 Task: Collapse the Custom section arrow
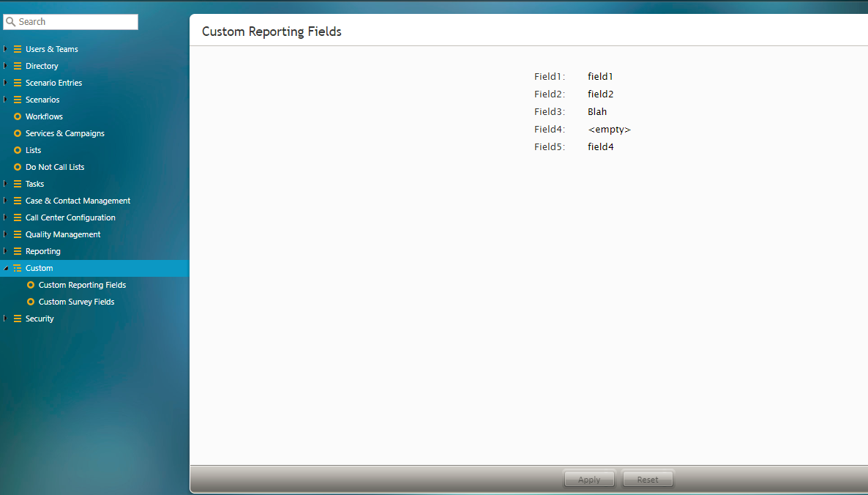pyautogui.click(x=6, y=268)
